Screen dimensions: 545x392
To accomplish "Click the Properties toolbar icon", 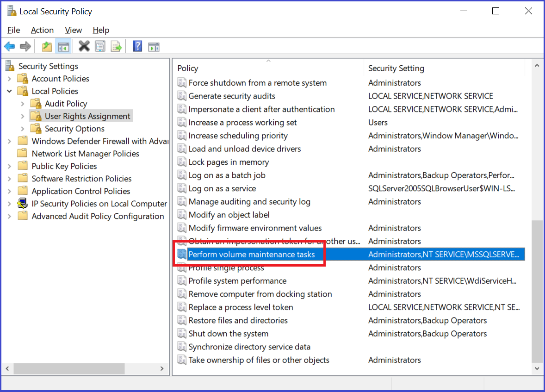I will 100,46.
